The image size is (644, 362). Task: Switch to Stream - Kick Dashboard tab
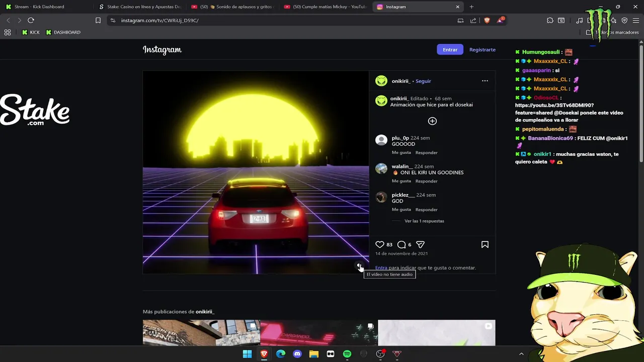[46, 7]
